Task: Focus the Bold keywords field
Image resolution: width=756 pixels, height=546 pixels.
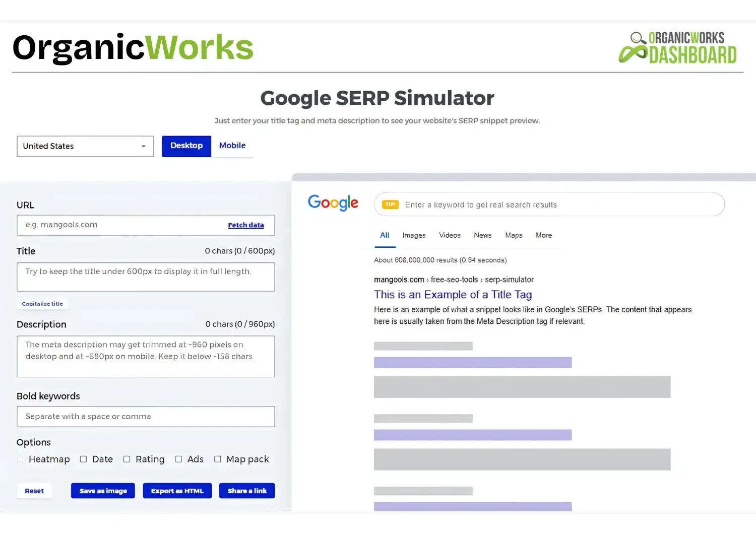Action: pyautogui.click(x=146, y=417)
